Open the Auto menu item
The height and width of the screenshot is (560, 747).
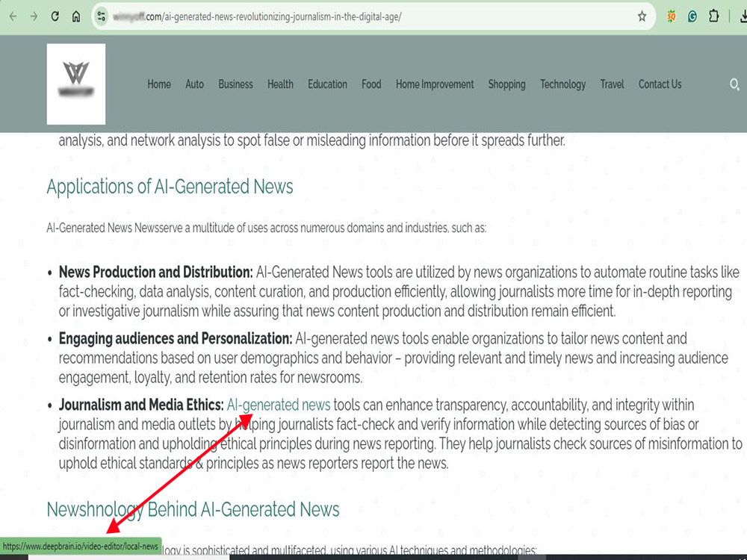click(x=194, y=84)
